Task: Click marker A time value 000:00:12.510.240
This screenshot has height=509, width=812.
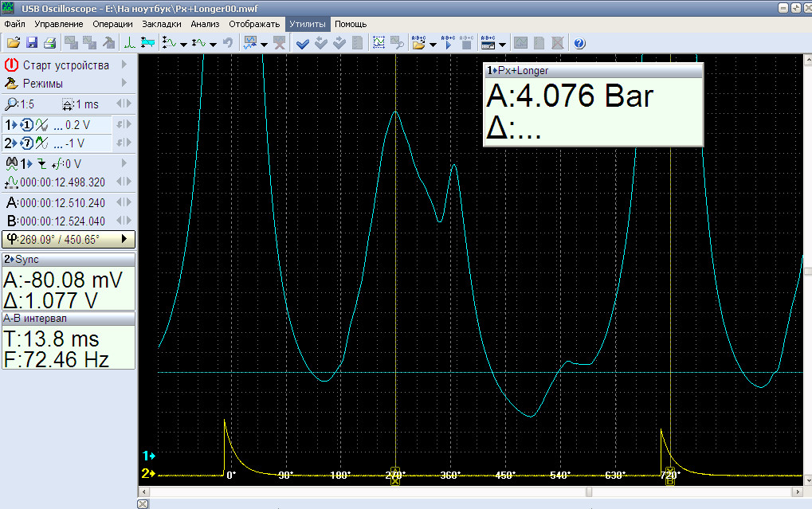Action: point(62,203)
